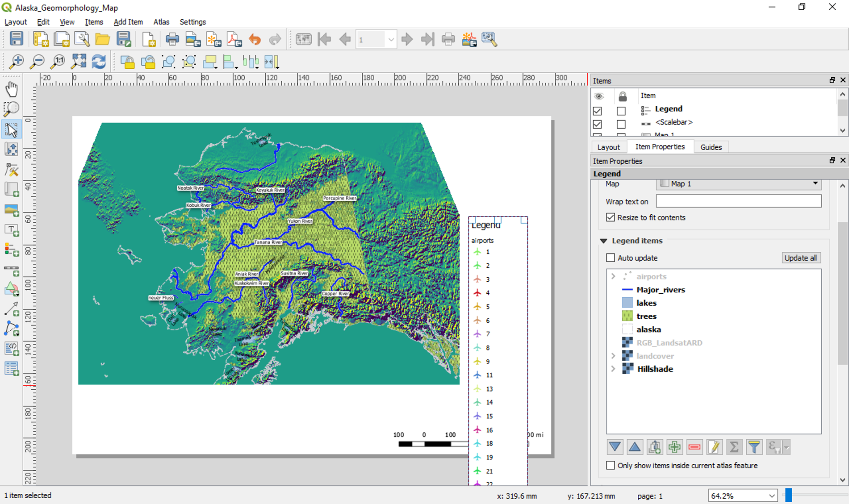
Task: Select the Add Label tool
Action: point(12,229)
